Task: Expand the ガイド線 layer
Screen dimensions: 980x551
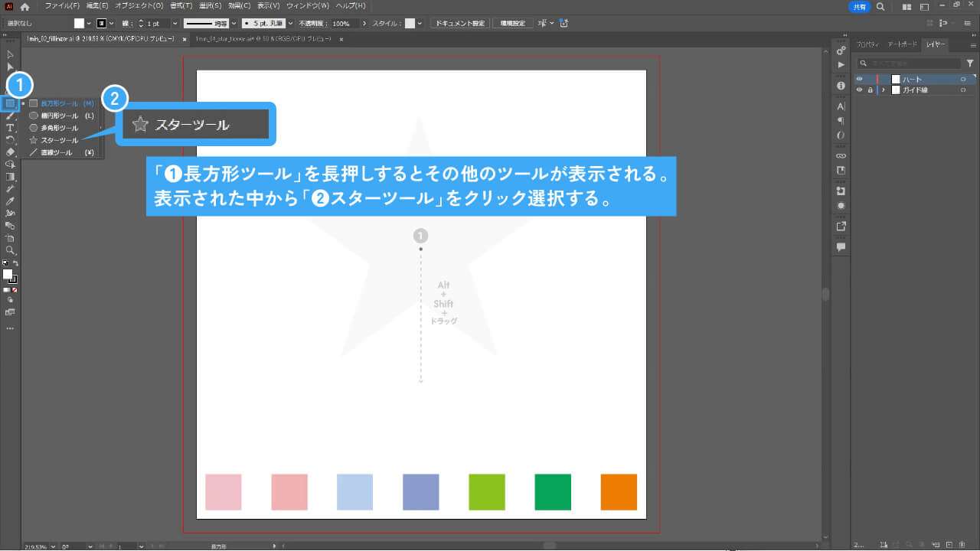Action: (884, 90)
